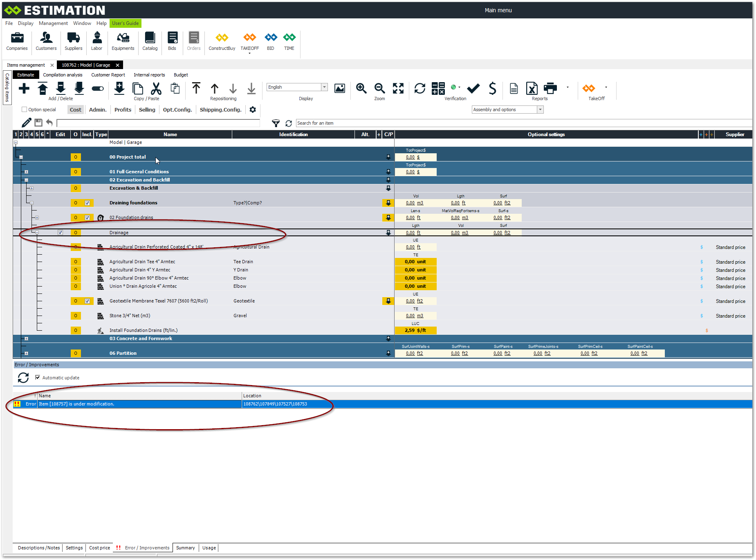The height and width of the screenshot is (560, 756).
Task: Switch to the Customer Report tab
Action: click(x=108, y=75)
